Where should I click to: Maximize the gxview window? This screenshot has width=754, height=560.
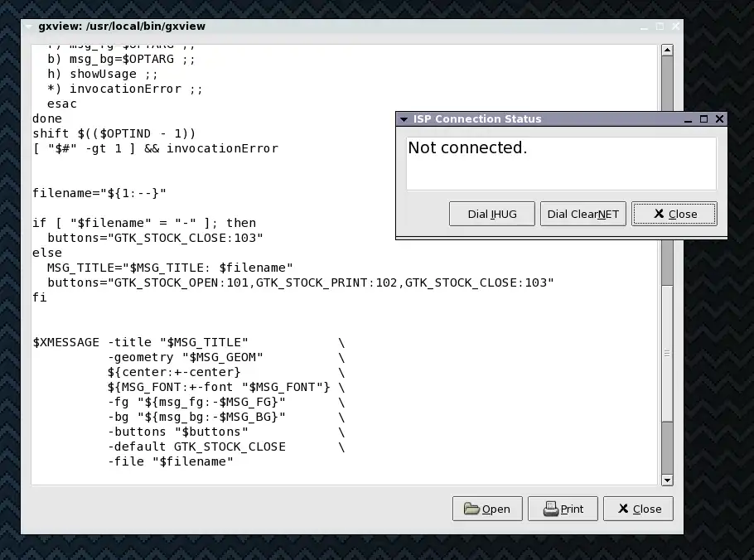(x=660, y=27)
